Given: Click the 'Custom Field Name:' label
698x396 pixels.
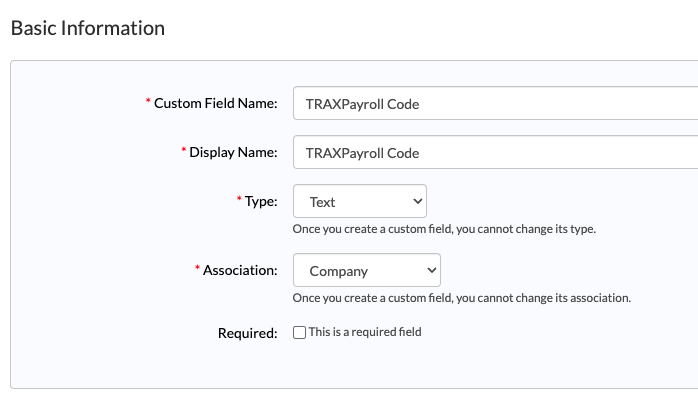Looking at the screenshot, I should coord(215,103).
